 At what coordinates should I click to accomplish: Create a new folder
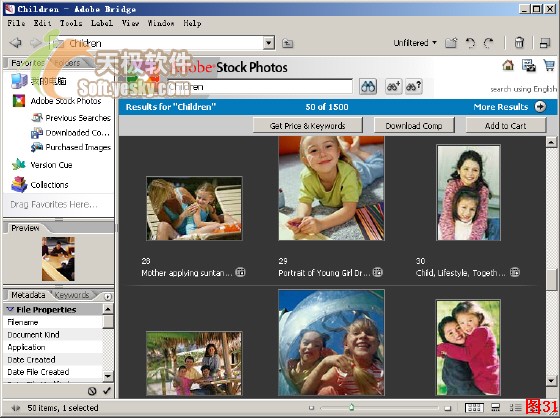click(451, 43)
